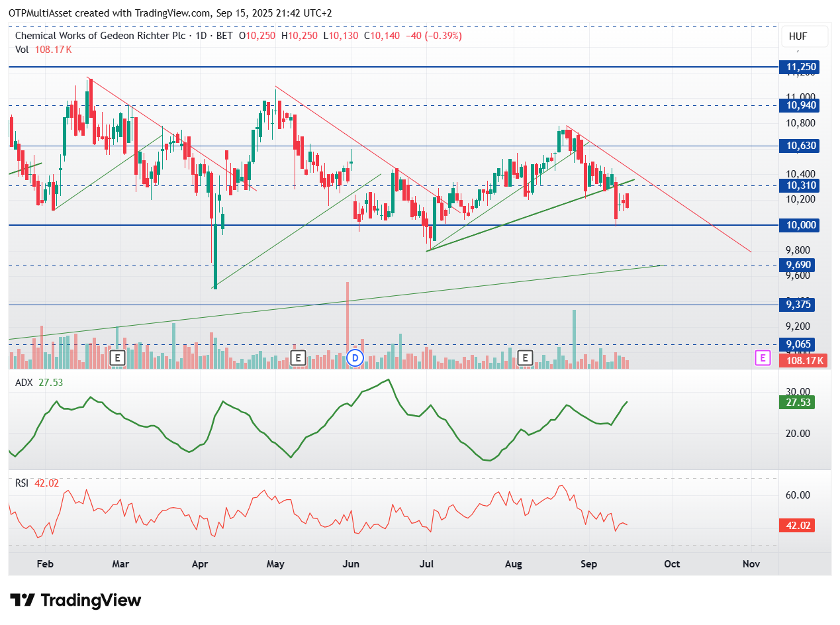This screenshot has height=625, width=840.
Task: Click the purple upcoming earnings E marker
Action: 763,358
